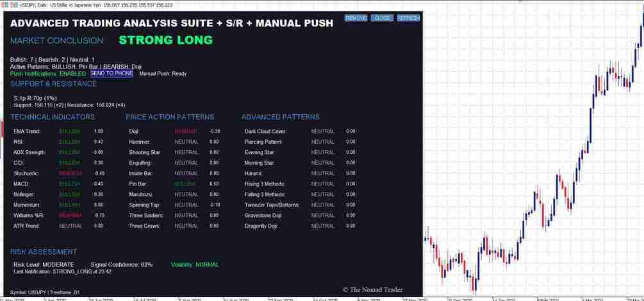Select the EMA Trend indicator row
The height and width of the screenshot is (301, 644).
pos(58,131)
